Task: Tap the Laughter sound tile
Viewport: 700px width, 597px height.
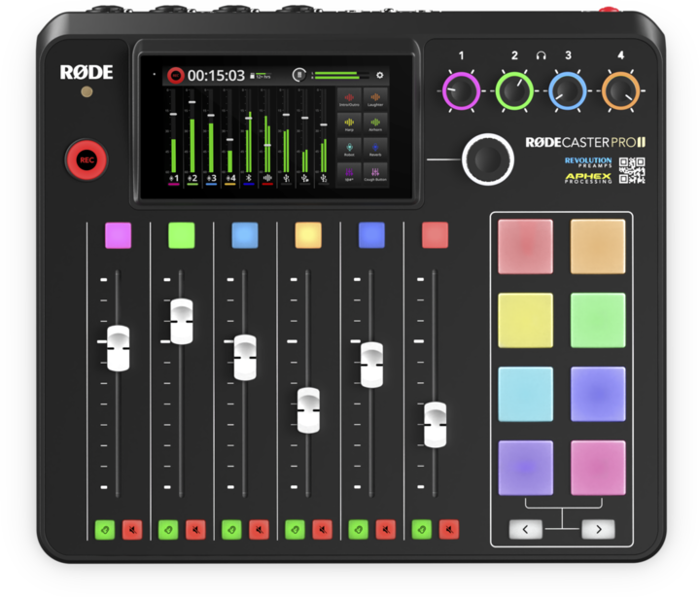Action: tap(375, 99)
